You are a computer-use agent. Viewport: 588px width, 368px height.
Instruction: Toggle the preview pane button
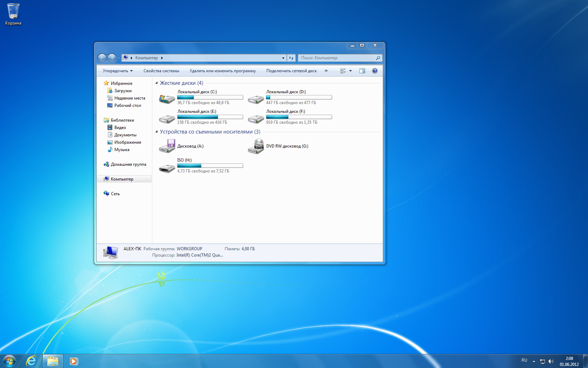[x=362, y=71]
